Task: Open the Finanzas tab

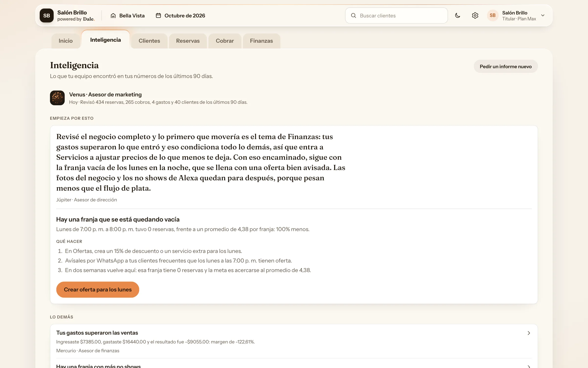Action: (261, 41)
